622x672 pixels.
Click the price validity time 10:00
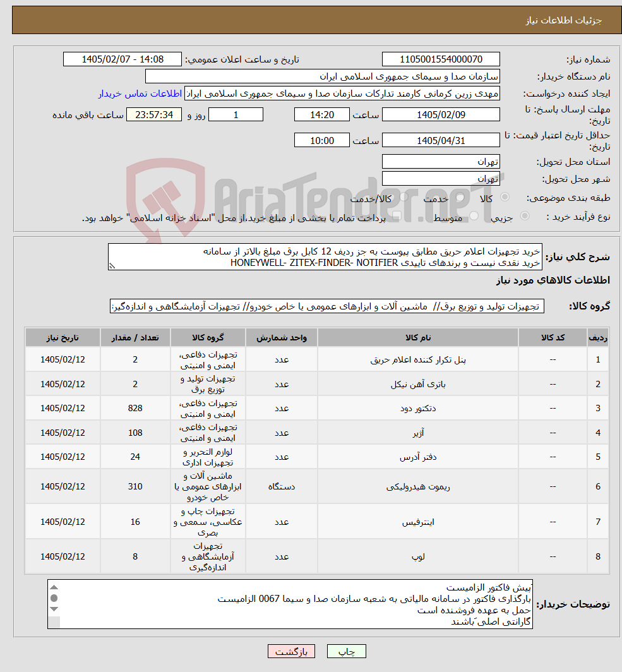tap(322, 141)
